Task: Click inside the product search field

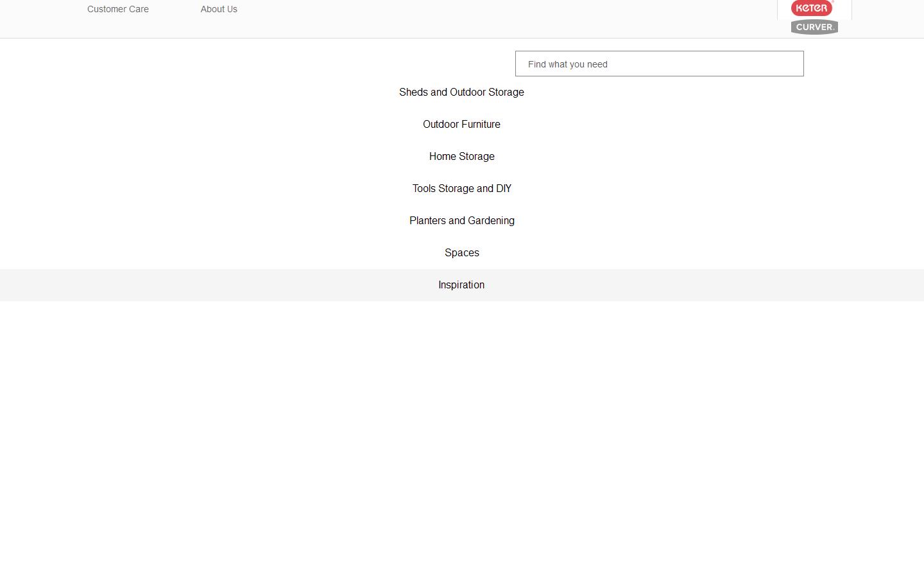Action: tap(659, 64)
